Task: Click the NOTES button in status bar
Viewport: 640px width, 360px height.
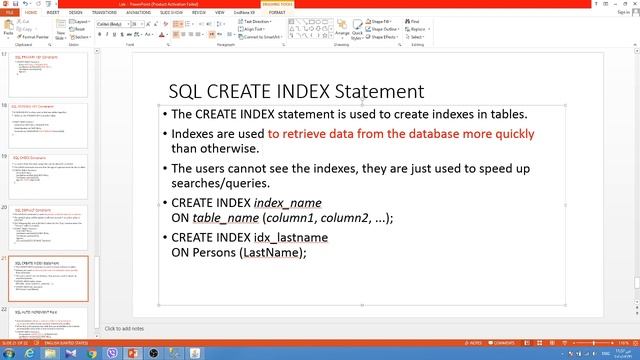Action: tap(473, 343)
